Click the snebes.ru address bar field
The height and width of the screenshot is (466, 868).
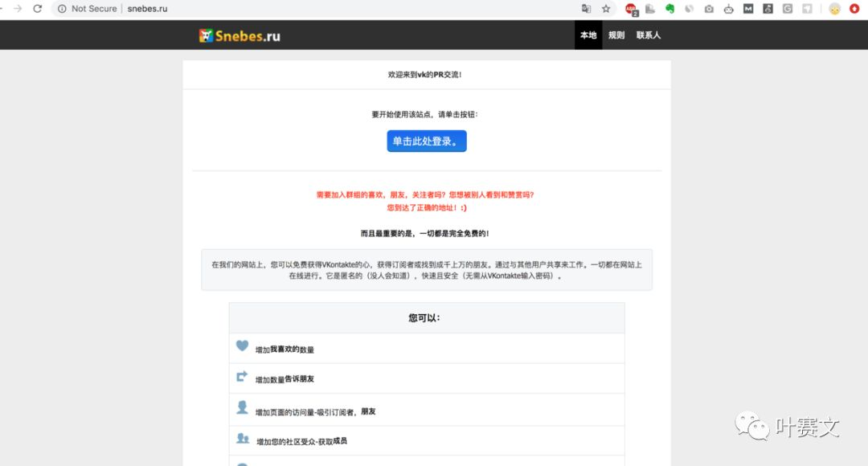pyautogui.click(x=147, y=9)
